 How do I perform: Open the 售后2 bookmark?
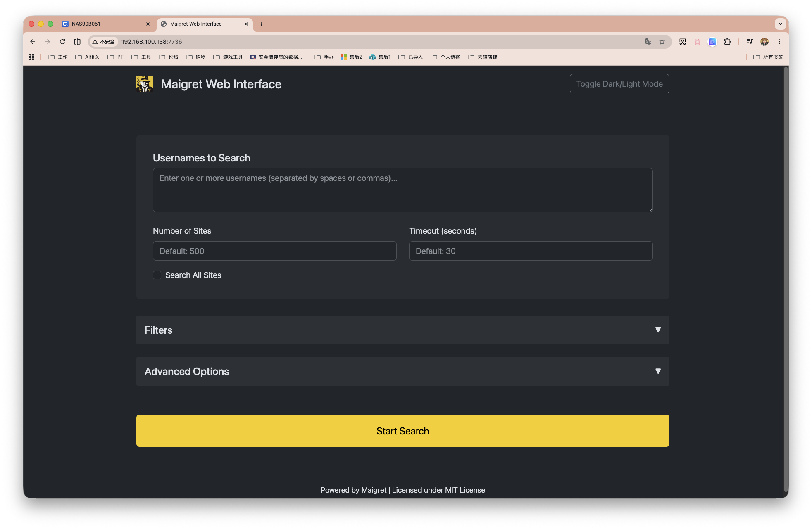(x=351, y=57)
